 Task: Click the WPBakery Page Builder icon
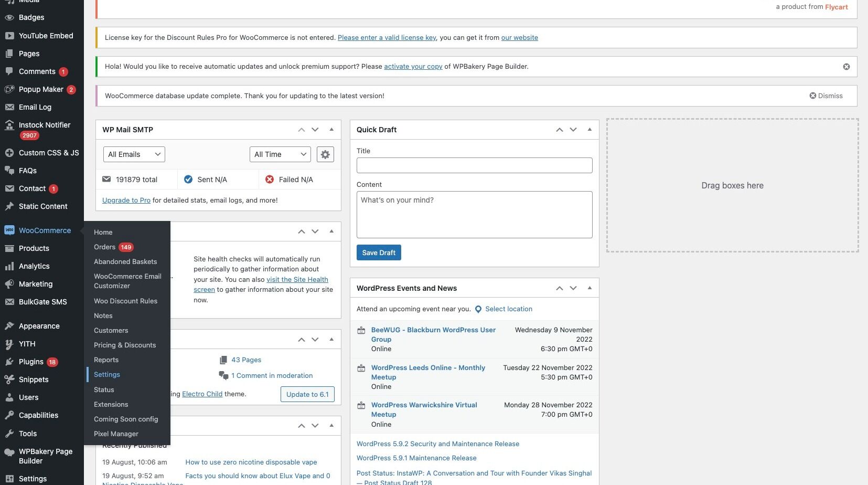[x=9, y=451]
